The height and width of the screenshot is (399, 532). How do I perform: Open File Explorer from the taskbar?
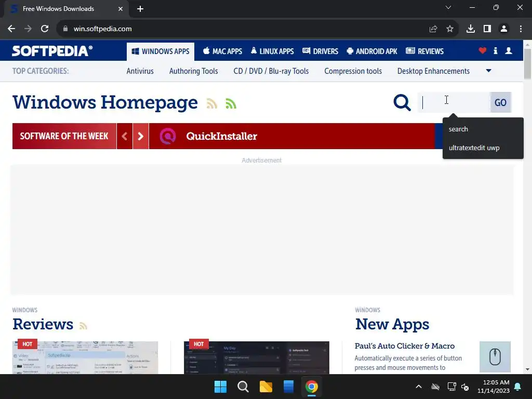pos(265,387)
